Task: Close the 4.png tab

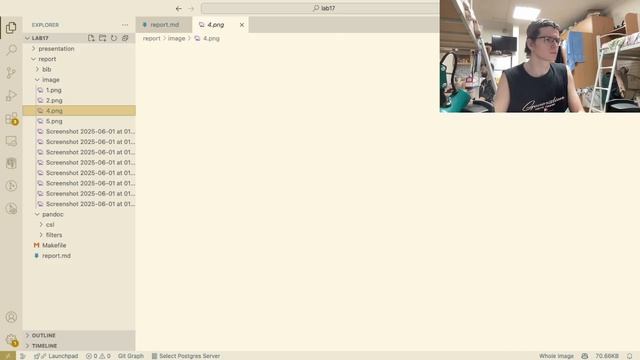Action: (x=242, y=25)
